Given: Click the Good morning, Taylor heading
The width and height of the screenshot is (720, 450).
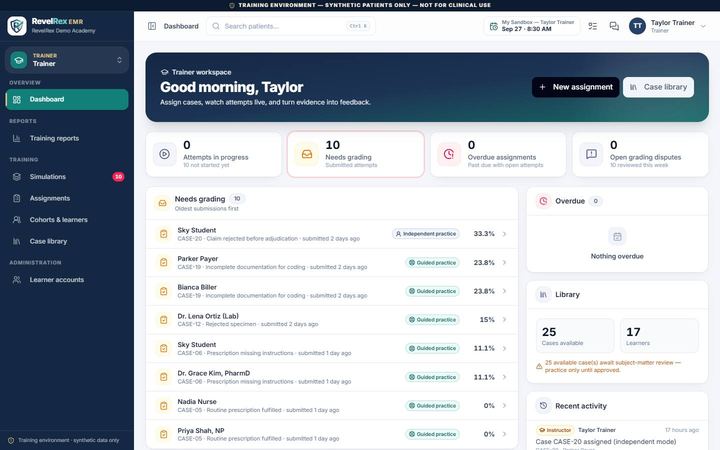Looking at the screenshot, I should pos(231,87).
